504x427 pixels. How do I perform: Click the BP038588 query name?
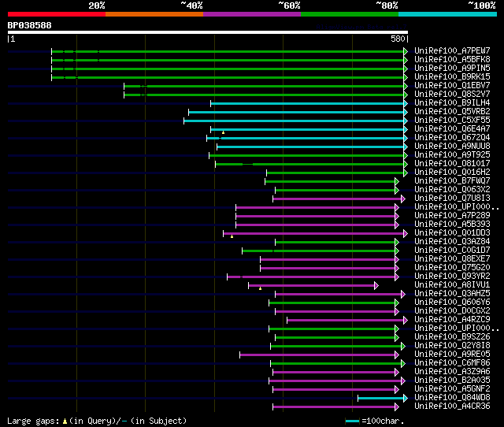(x=30, y=25)
